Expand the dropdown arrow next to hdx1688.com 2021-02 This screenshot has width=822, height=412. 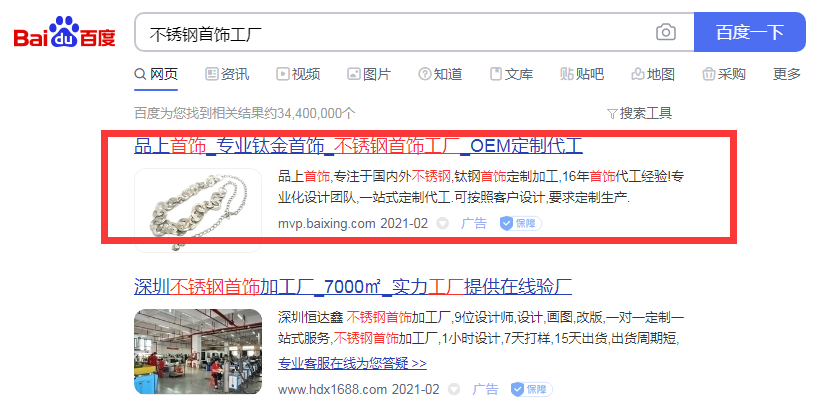pyautogui.click(x=454, y=389)
